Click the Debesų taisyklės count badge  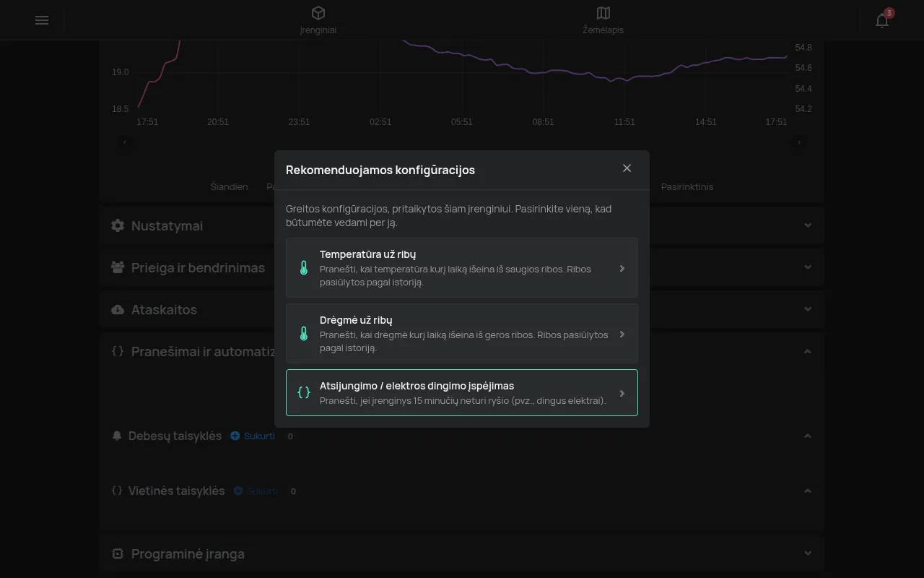[290, 436]
